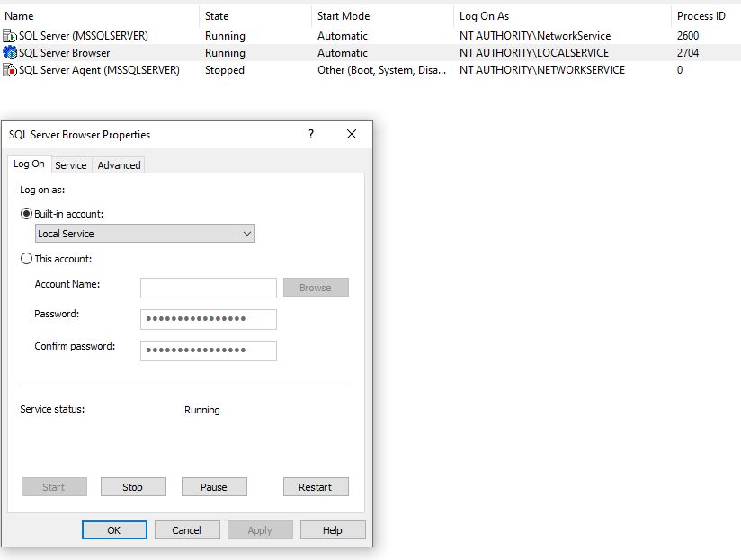The height and width of the screenshot is (560, 741).
Task: Click the SQL Server Browser gear icon
Action: tap(10, 52)
